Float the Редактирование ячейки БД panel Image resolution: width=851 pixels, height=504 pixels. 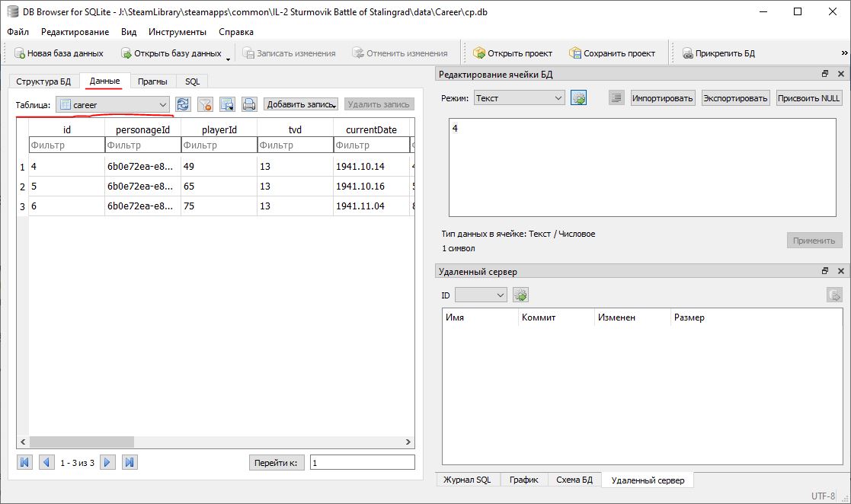(x=825, y=74)
